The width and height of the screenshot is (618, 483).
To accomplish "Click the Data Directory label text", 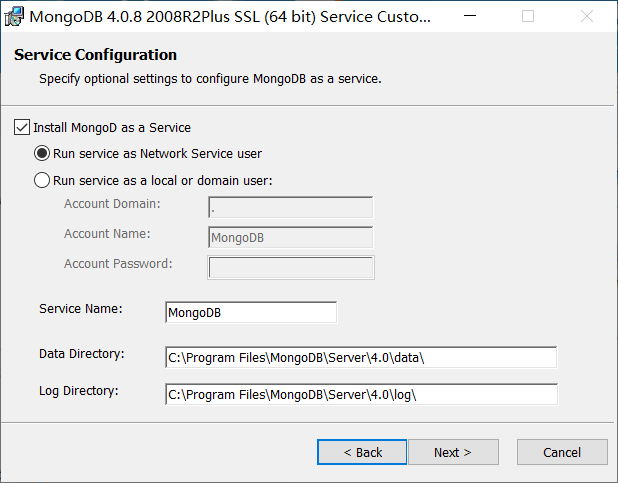I will pos(82,354).
